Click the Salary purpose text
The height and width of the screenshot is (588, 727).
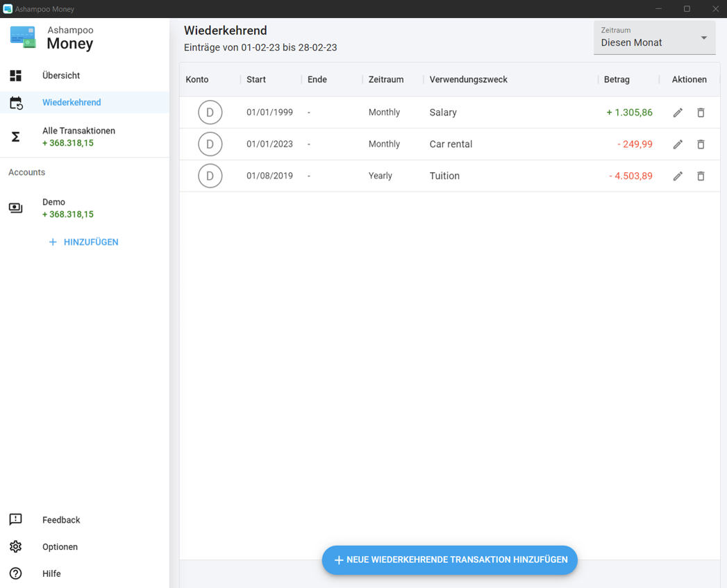[443, 112]
